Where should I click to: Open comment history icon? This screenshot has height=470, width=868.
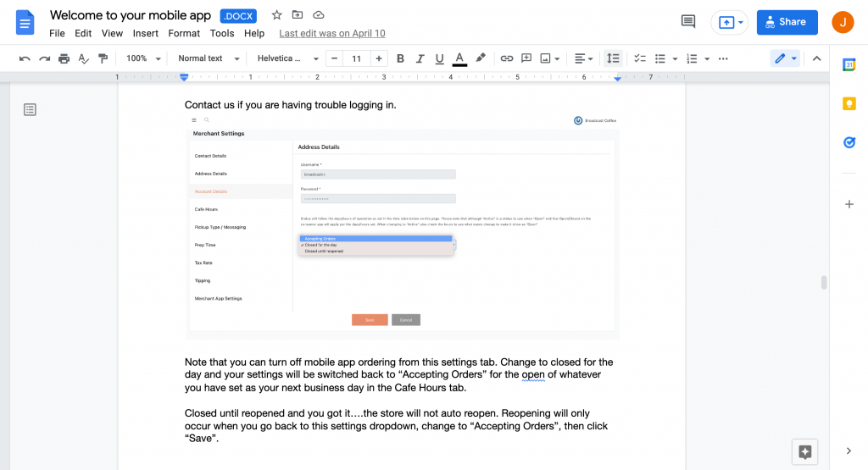coord(688,22)
